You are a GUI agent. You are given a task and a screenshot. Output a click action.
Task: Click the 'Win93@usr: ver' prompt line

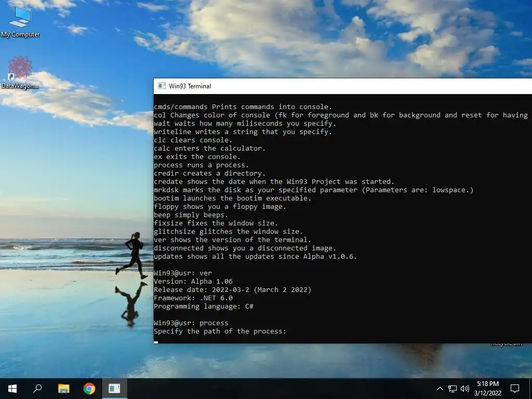pos(182,273)
